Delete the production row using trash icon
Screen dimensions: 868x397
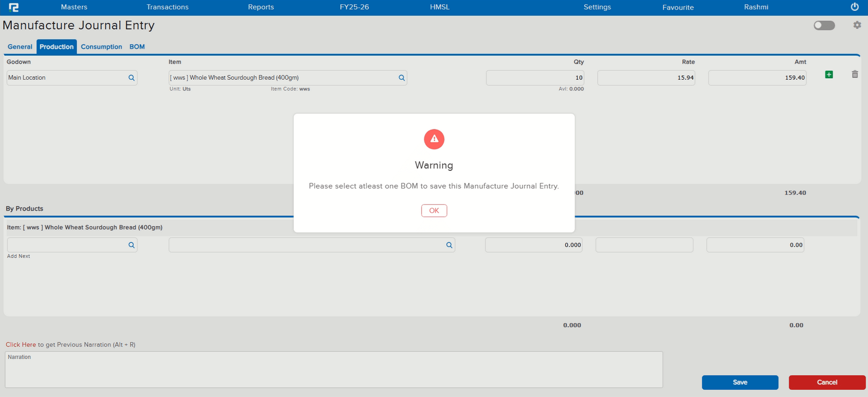[x=855, y=74]
